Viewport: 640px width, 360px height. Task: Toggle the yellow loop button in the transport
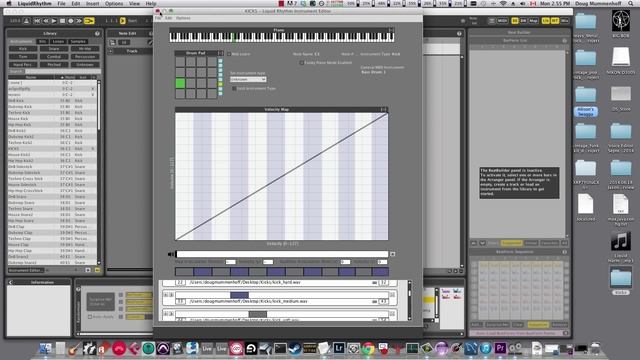(89, 21)
